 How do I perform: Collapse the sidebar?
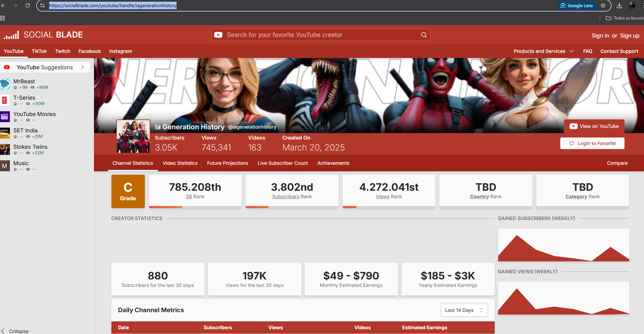click(15, 331)
